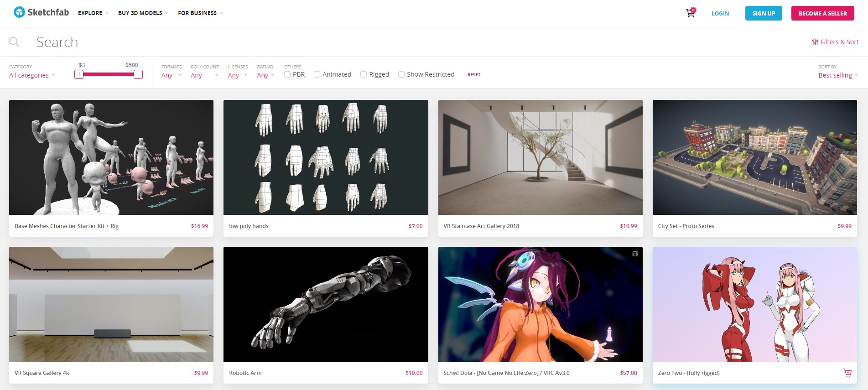The height and width of the screenshot is (390, 868).
Task: Click the Filters & Sort text
Action: point(840,42)
